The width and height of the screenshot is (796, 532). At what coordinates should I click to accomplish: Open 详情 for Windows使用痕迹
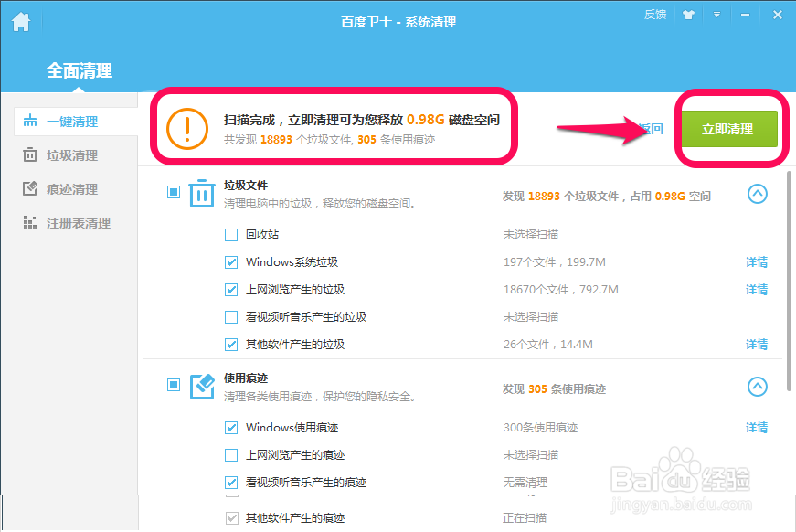(x=757, y=428)
